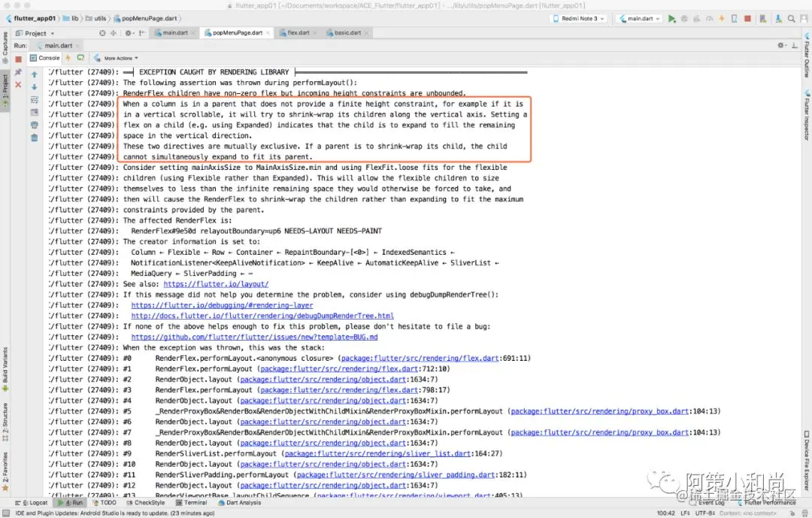Click flutter_app01 in the breadcrumb

(x=31, y=18)
